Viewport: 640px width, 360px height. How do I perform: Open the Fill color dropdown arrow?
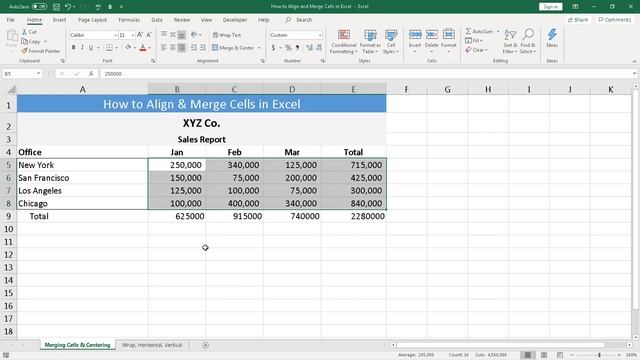point(135,48)
